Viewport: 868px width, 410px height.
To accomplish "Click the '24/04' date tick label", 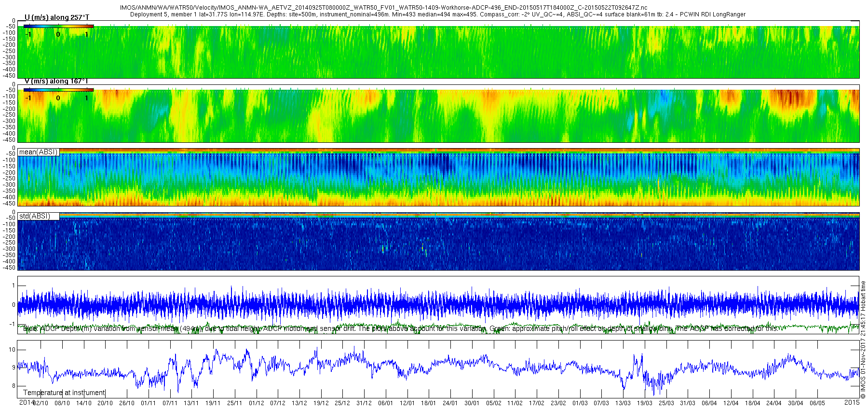I will point(774,403).
